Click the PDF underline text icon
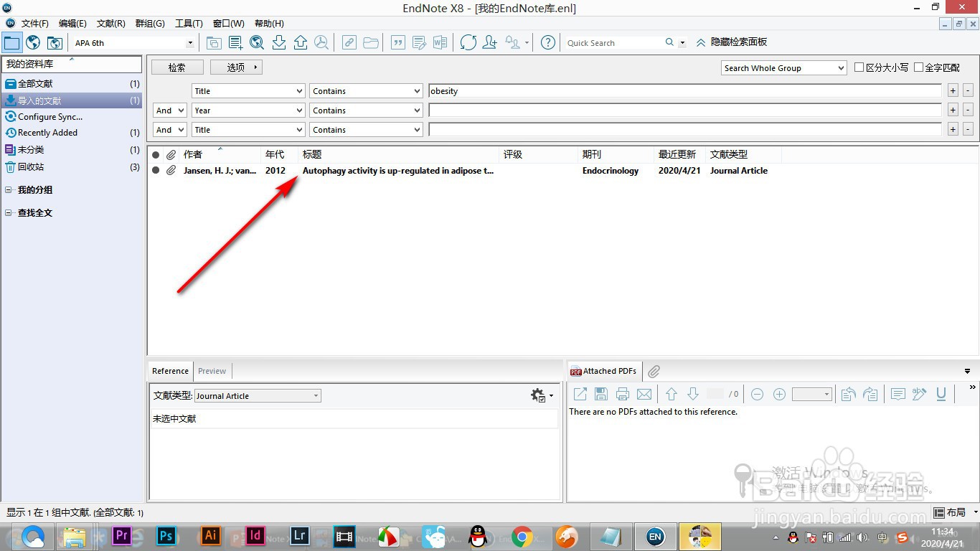 pyautogui.click(x=941, y=394)
